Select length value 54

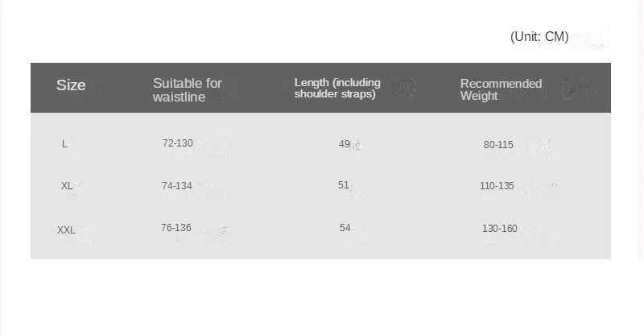[345, 228]
